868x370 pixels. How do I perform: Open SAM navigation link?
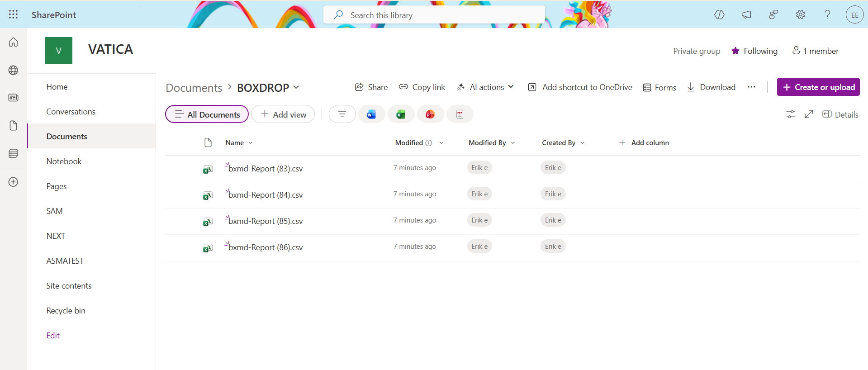click(55, 211)
